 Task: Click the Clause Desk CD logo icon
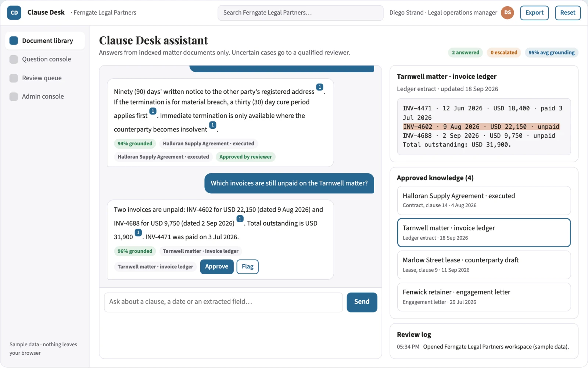coord(14,13)
